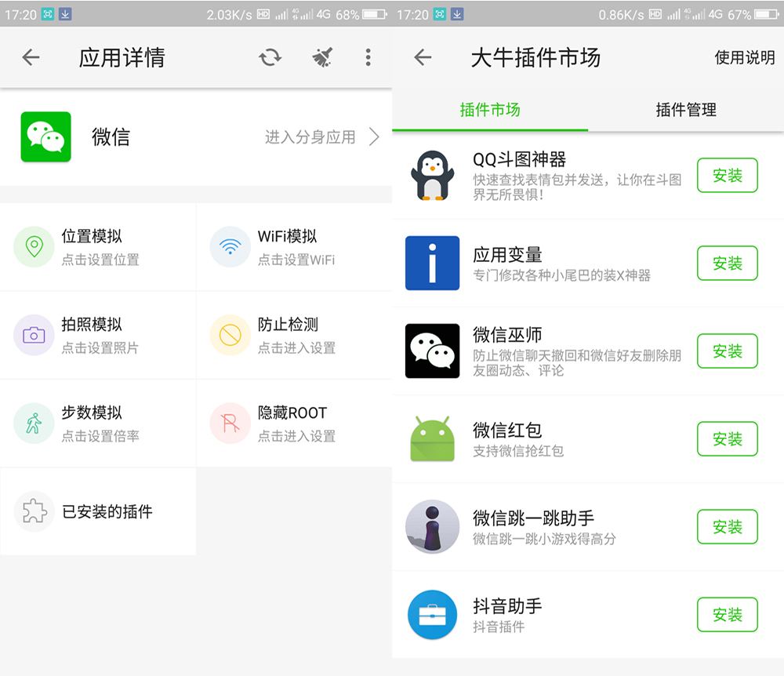Tap the 位置模拟 location pin icon
Screen dimensions: 784x676
tap(34, 246)
